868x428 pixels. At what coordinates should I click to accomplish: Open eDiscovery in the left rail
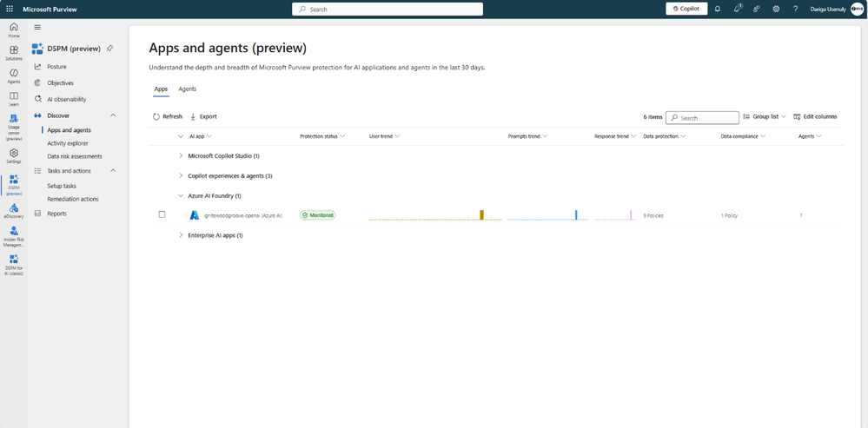pos(14,211)
